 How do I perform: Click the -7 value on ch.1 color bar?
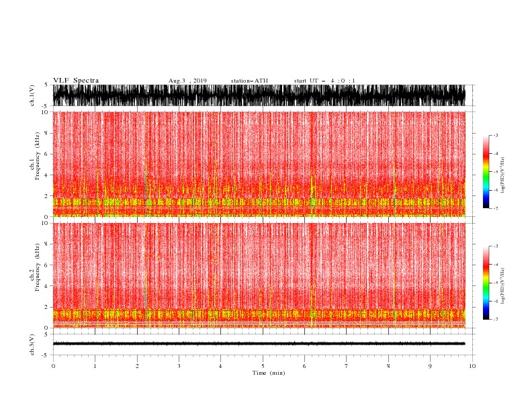495,208
